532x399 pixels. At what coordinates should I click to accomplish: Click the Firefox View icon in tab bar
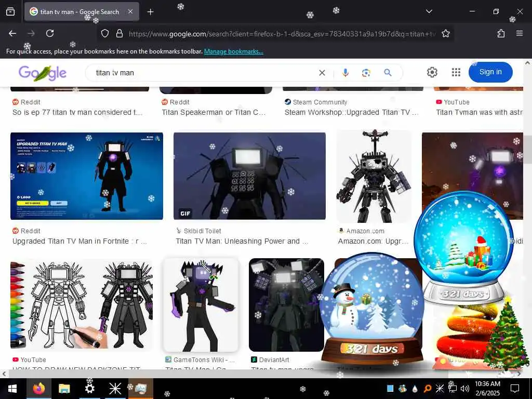[10, 12]
